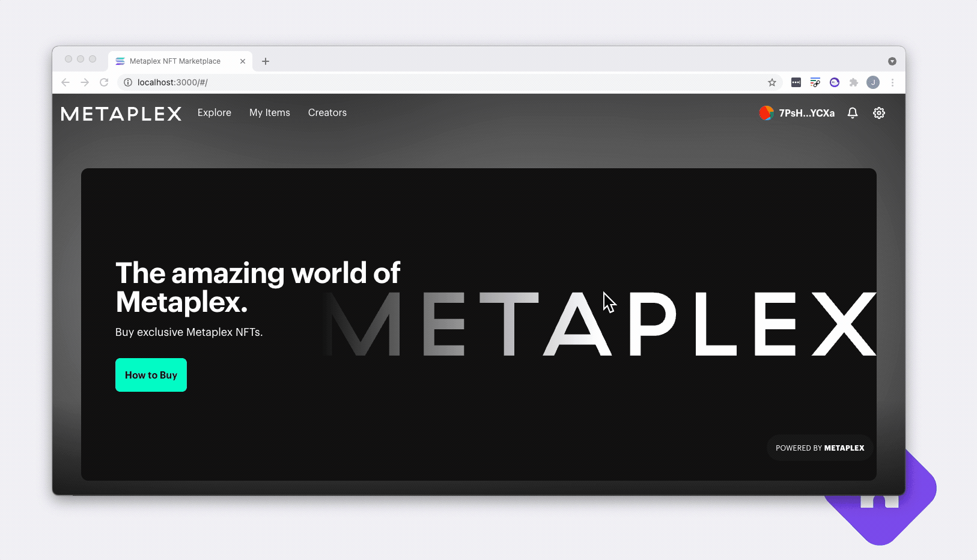
Task: Bookmark this page with the star icon
Action: (x=772, y=82)
